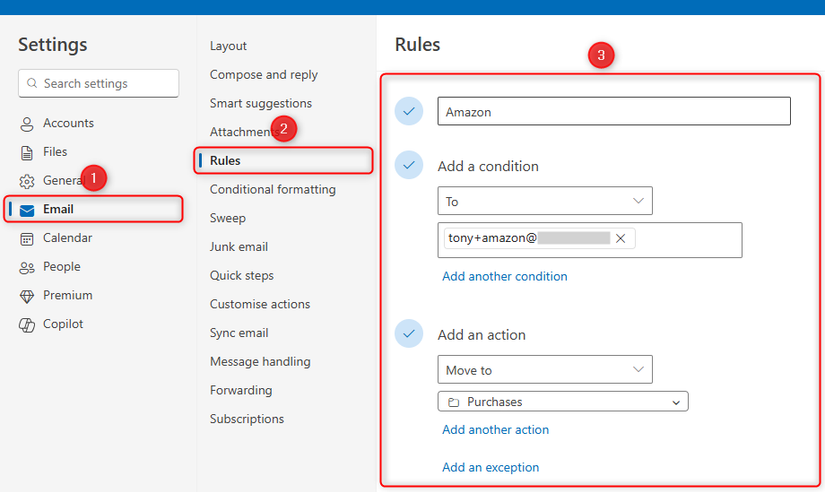825x492 pixels.
Task: Expand the Purchases folder dropdown
Action: click(563, 402)
